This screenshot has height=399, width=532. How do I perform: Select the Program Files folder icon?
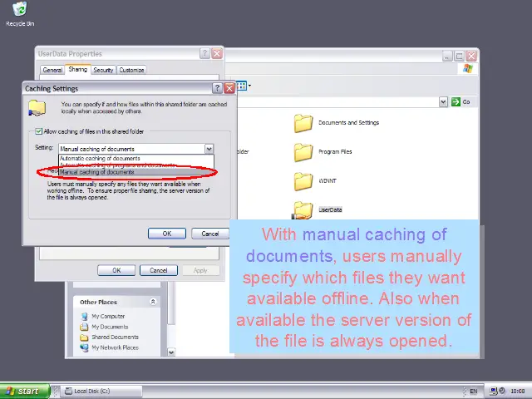pos(303,152)
